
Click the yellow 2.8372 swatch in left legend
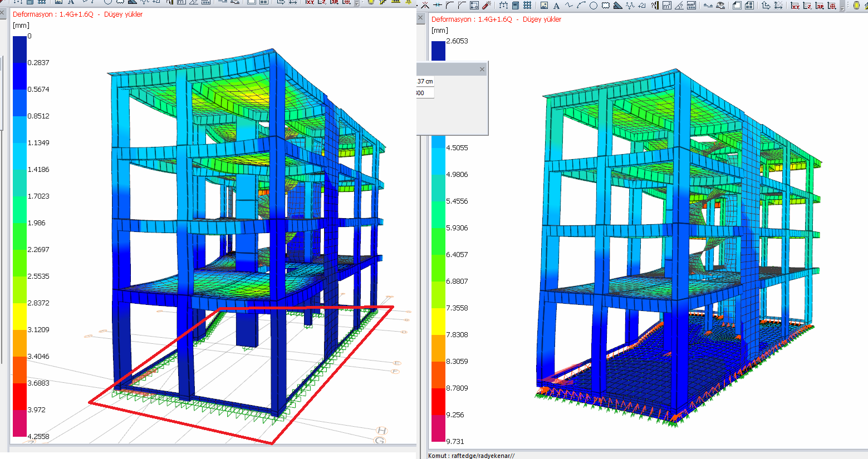[x=19, y=316]
